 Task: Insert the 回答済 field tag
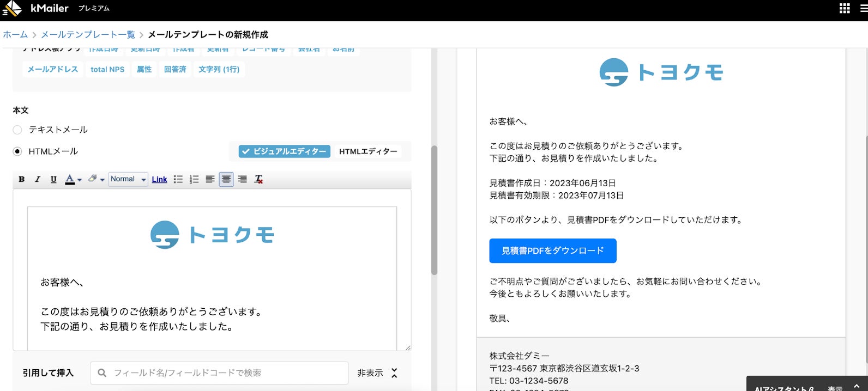pyautogui.click(x=175, y=69)
